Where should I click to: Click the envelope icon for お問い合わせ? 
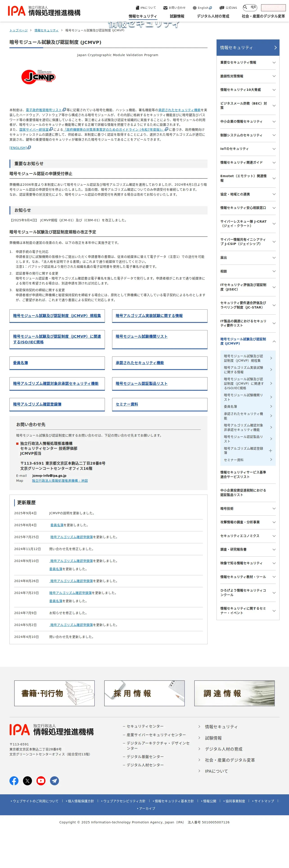(165, 8)
